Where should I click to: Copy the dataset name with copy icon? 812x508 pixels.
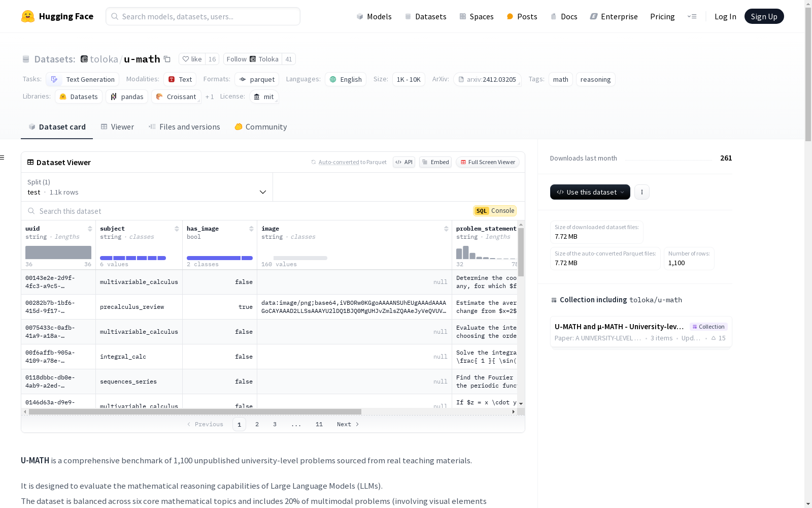coord(167,59)
